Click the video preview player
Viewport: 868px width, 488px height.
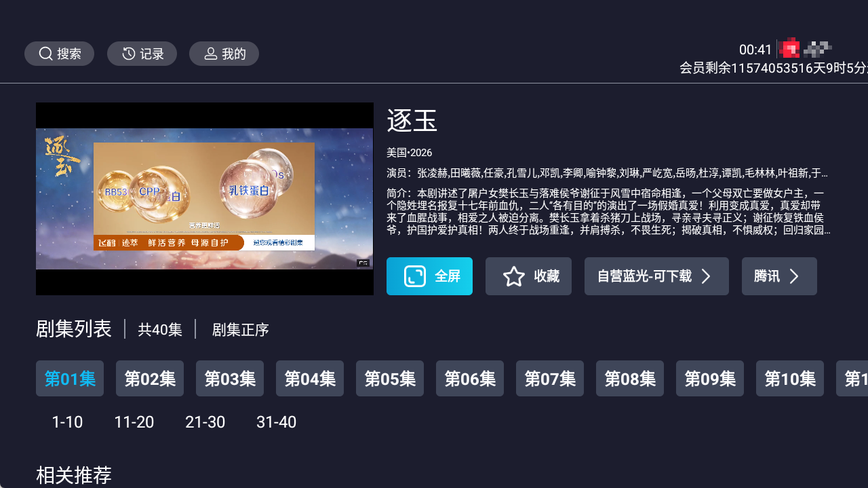(x=205, y=199)
